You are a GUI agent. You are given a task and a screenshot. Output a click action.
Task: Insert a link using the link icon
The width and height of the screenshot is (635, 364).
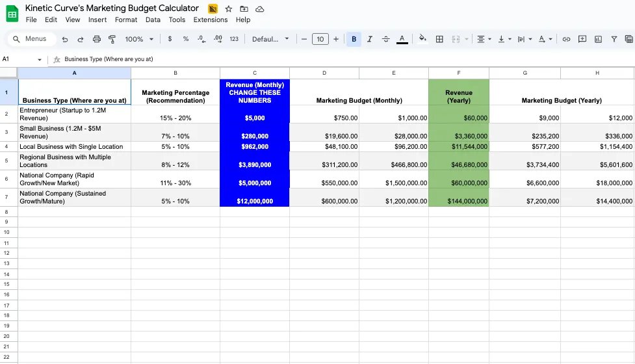pyautogui.click(x=566, y=39)
